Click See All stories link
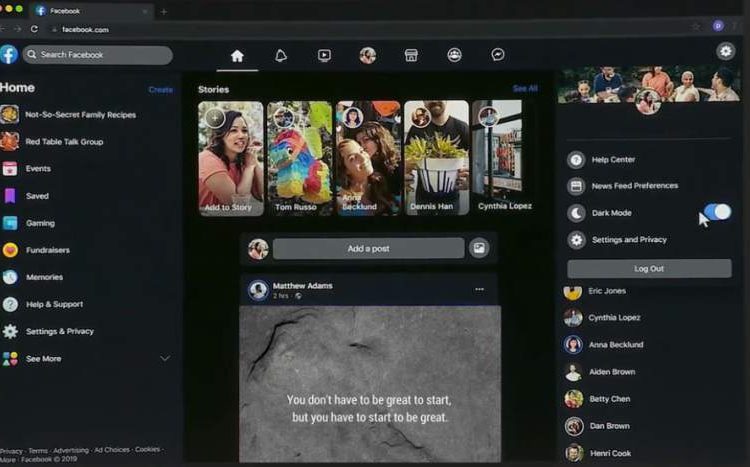The width and height of the screenshot is (750, 467). [525, 89]
